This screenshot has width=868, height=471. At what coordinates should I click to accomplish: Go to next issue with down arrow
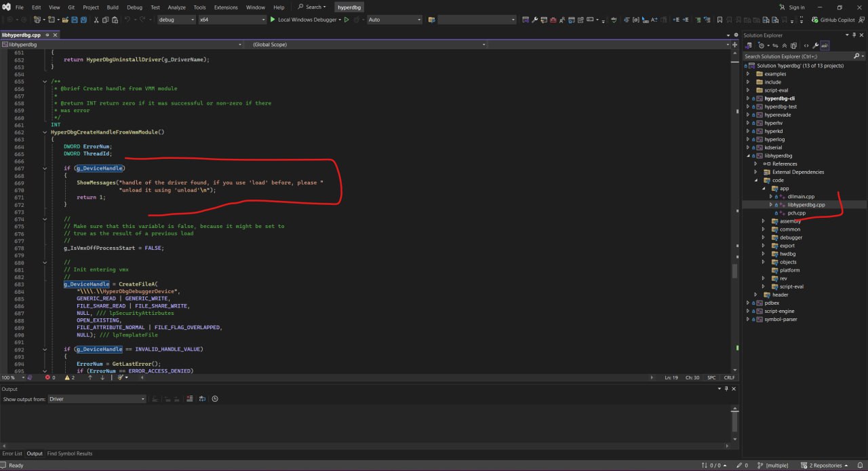coord(102,377)
